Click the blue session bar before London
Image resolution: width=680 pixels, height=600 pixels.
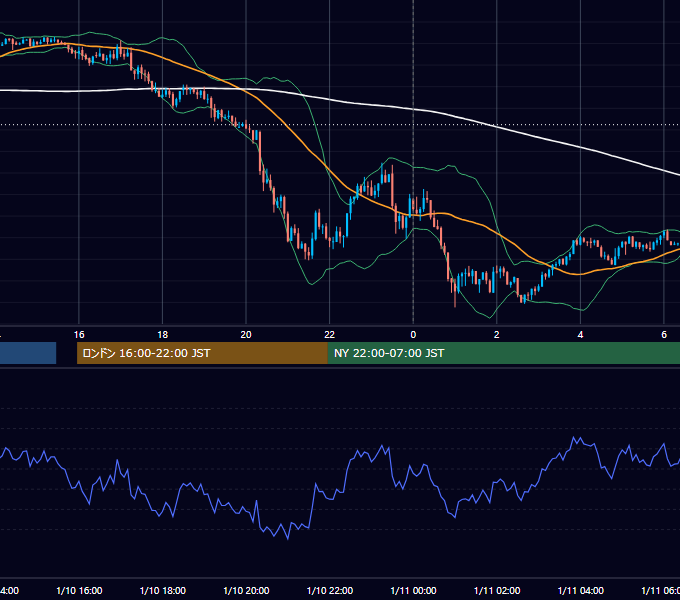coord(28,353)
